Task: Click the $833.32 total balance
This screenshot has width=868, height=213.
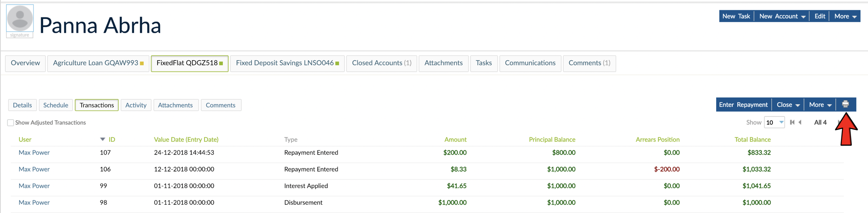Action: coord(759,152)
